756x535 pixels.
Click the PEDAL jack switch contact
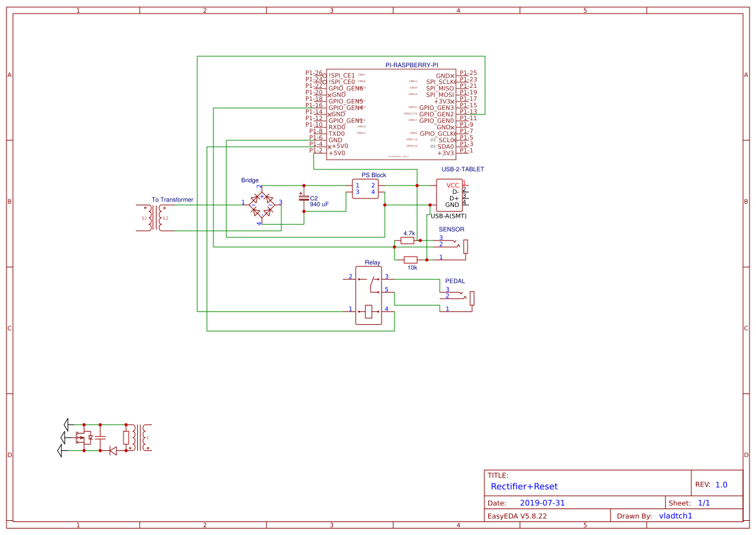tap(463, 297)
